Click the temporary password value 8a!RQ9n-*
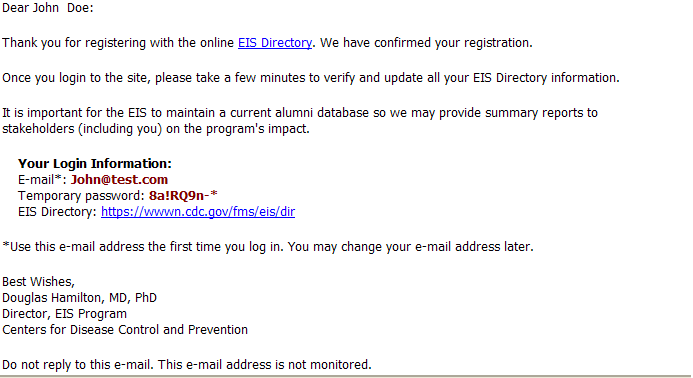Image resolution: width=693 pixels, height=378 pixels. (x=183, y=195)
